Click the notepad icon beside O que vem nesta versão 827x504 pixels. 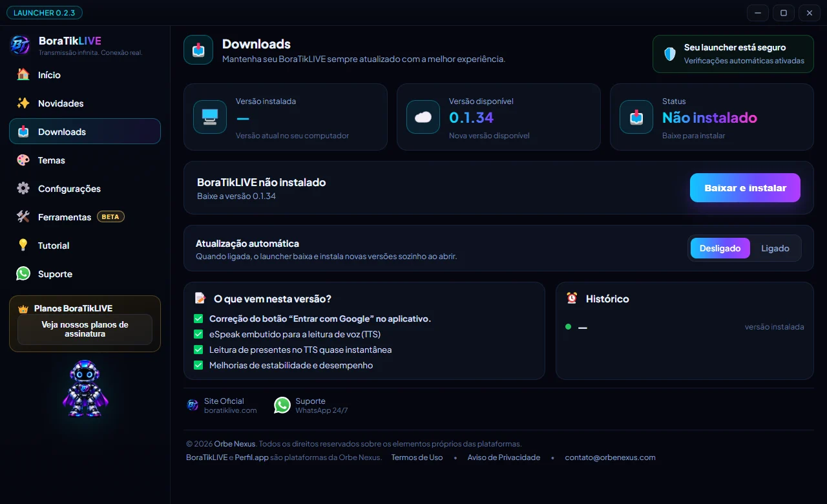[200, 299]
